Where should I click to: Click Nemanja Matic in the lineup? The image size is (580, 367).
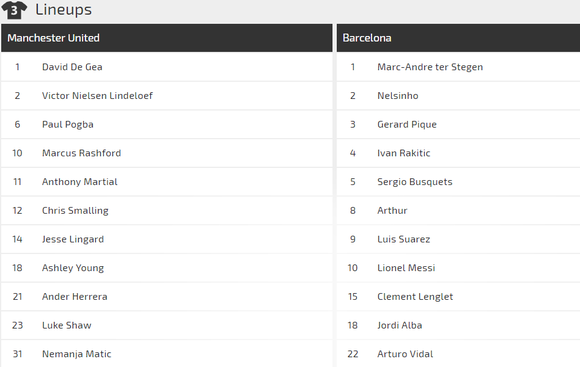[x=77, y=354]
